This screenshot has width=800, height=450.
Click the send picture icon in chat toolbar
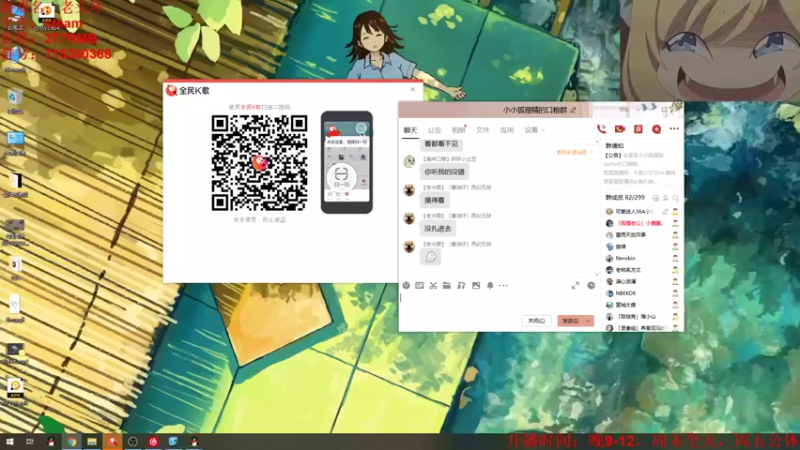(x=476, y=285)
